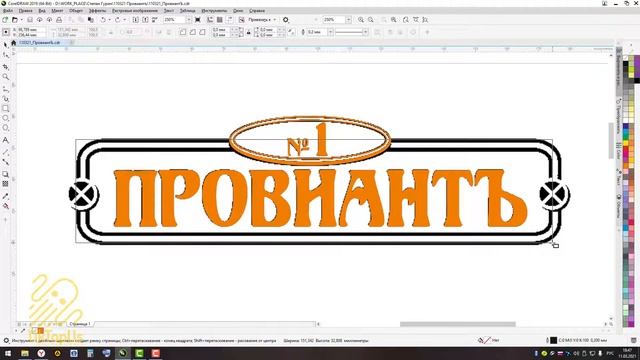This screenshot has height=360, width=640.
Task: Open the Эффекты menu
Action: click(x=98, y=11)
